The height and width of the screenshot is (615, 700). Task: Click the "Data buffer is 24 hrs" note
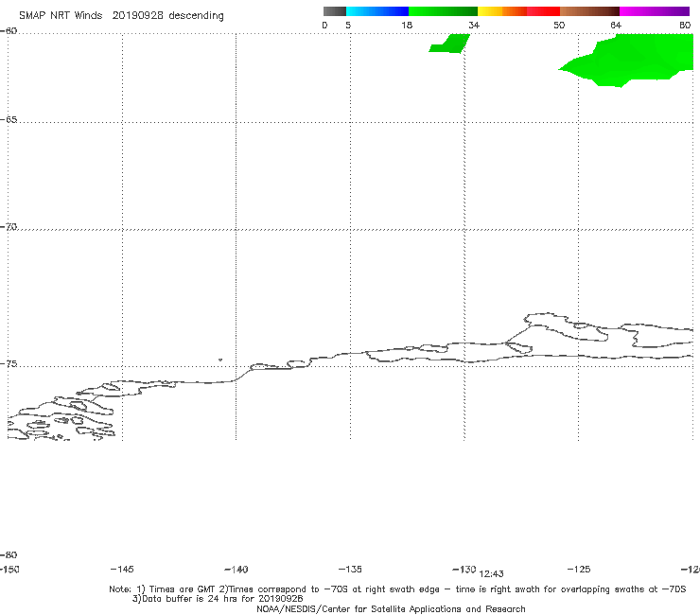218,599
